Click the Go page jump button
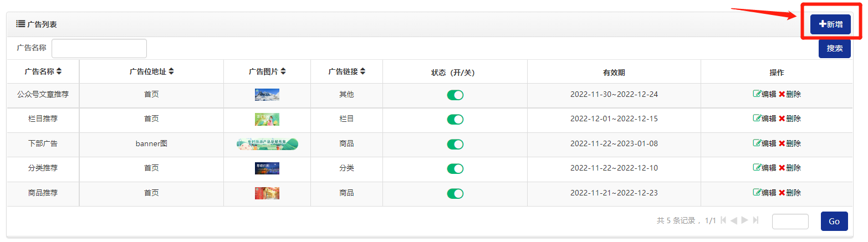The width and height of the screenshot is (868, 242). (x=834, y=221)
